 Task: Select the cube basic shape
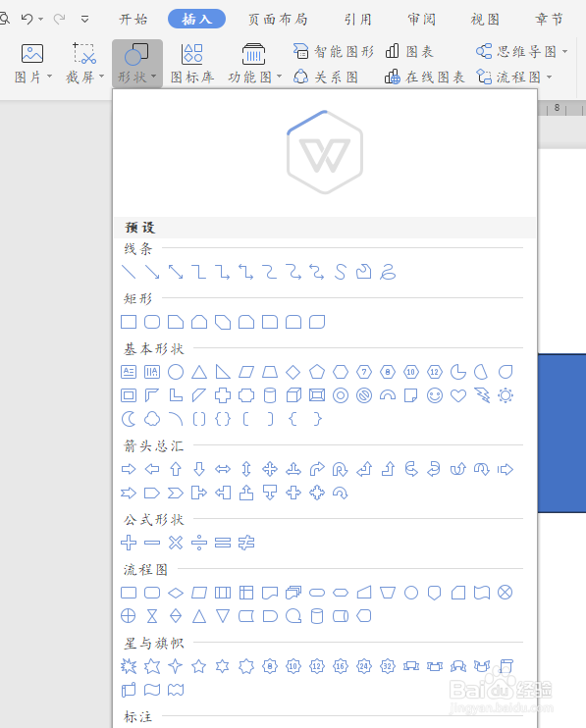click(x=293, y=395)
